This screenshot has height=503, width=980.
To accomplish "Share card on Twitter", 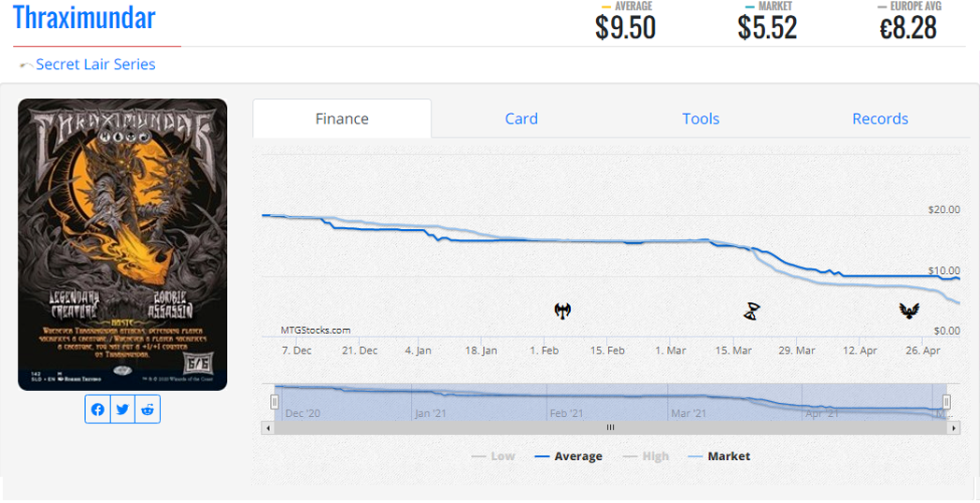I will tap(122, 410).
